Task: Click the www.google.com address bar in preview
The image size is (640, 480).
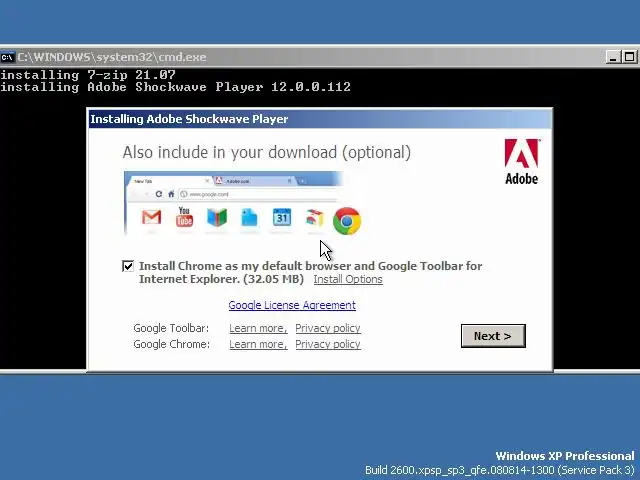Action: pos(259,194)
